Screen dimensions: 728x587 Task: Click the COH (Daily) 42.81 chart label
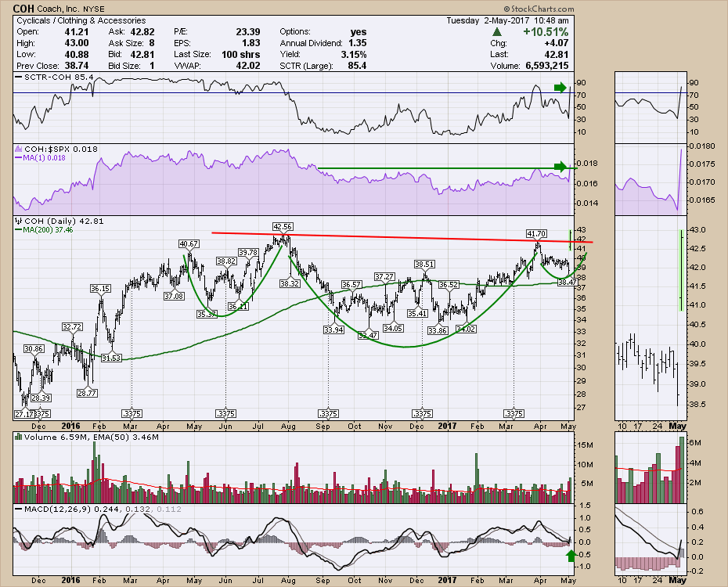tap(63, 221)
